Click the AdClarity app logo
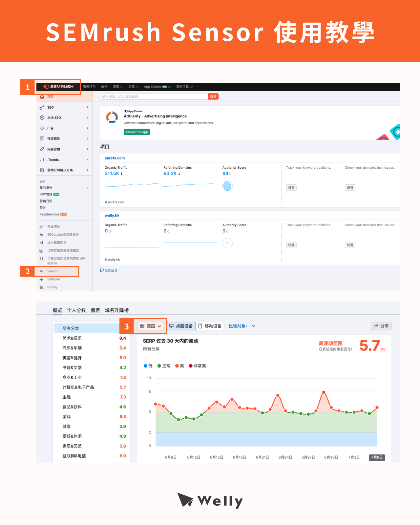Viewport: 420px width, 525px height. pos(112,117)
